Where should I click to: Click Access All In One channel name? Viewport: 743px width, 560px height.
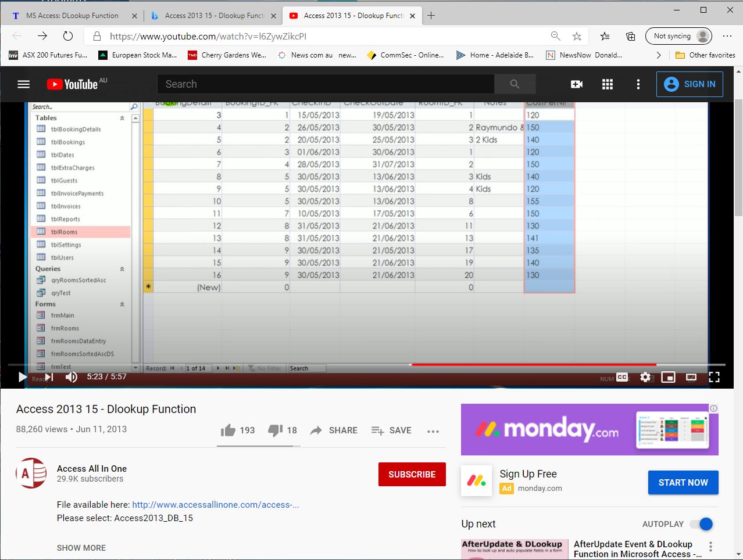coord(92,469)
